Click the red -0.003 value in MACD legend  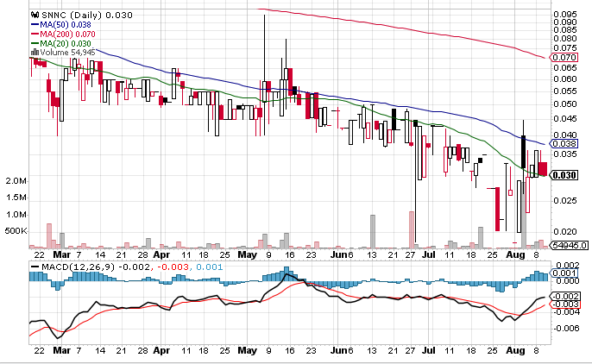click(173, 267)
